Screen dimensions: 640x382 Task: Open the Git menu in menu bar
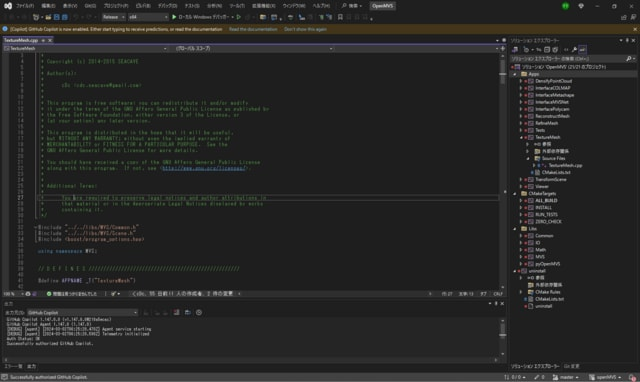coord(90,6)
